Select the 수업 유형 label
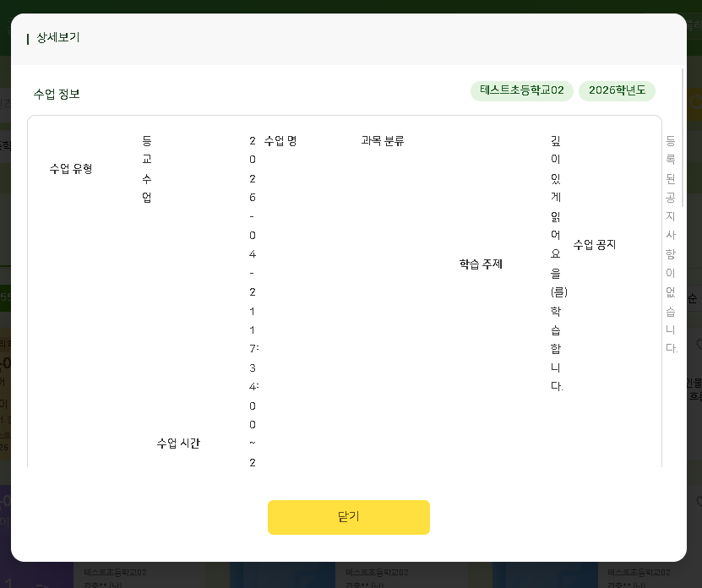The height and width of the screenshot is (588, 702). tap(71, 168)
